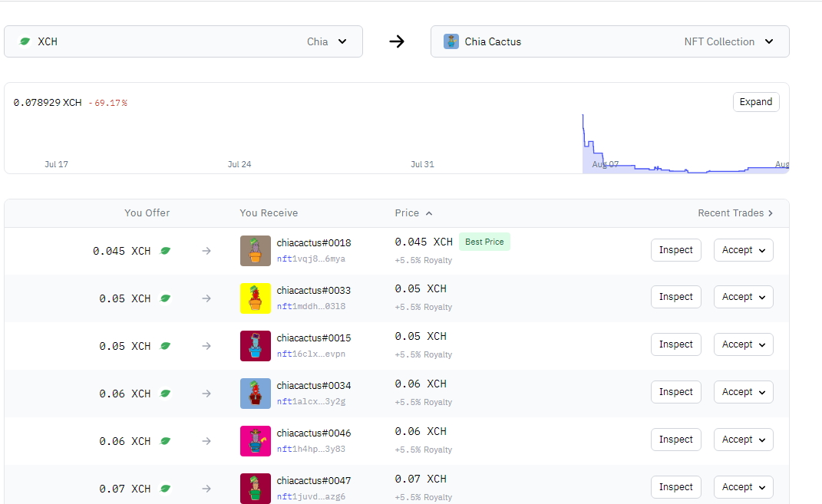This screenshot has height=504, width=822.
Task: Click the -69.17% change value
Action: tap(108, 104)
